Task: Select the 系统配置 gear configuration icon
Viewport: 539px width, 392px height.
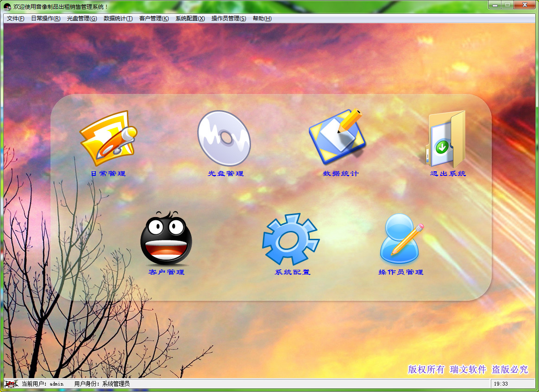Action: tap(290, 238)
